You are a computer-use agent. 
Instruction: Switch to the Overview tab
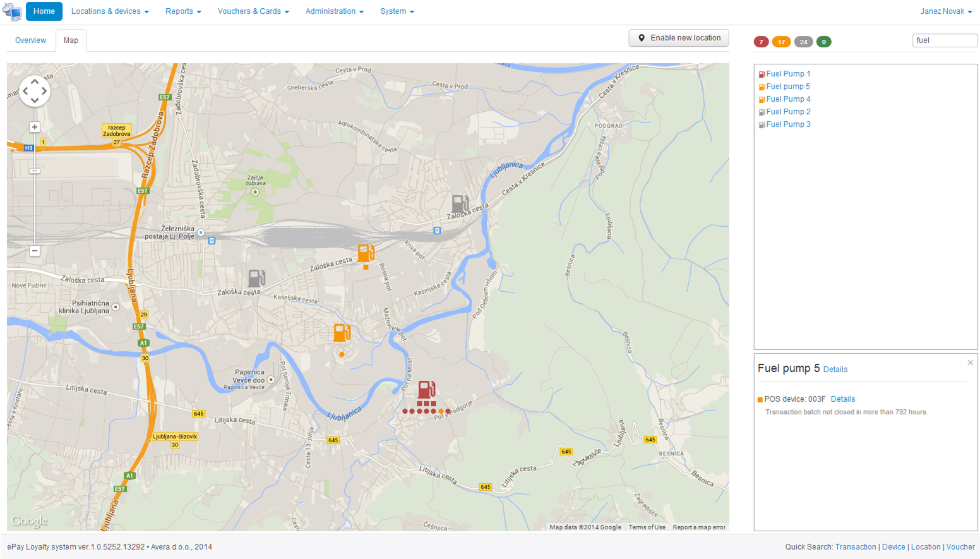click(x=30, y=40)
